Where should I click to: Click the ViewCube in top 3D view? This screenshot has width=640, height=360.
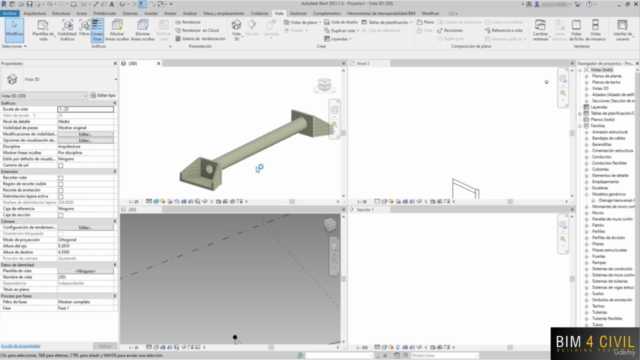click(324, 85)
